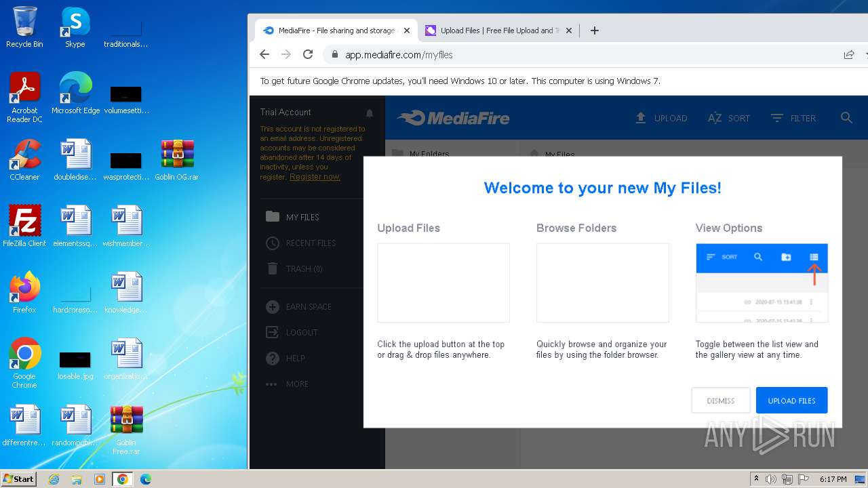Open the FILTER options

point(793,118)
